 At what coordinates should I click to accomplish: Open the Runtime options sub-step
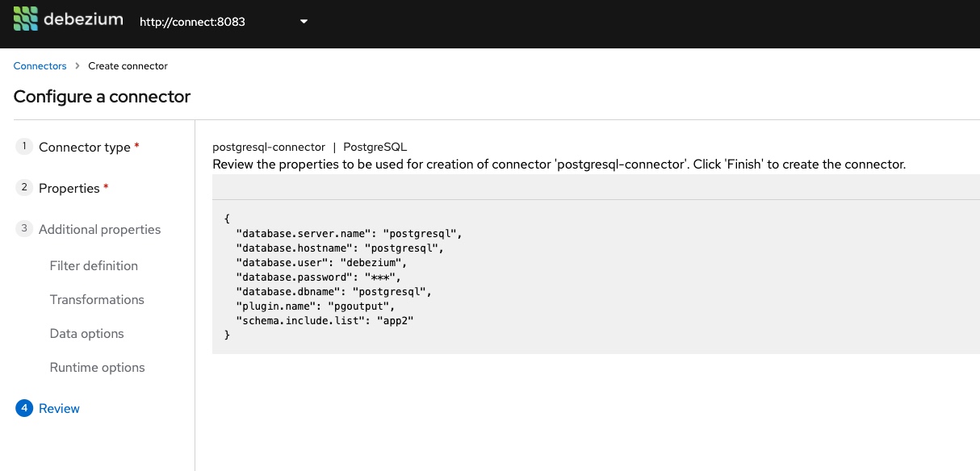[97, 367]
